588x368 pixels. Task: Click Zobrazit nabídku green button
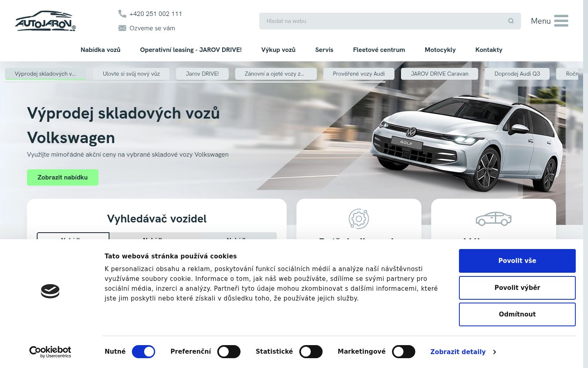click(x=62, y=177)
